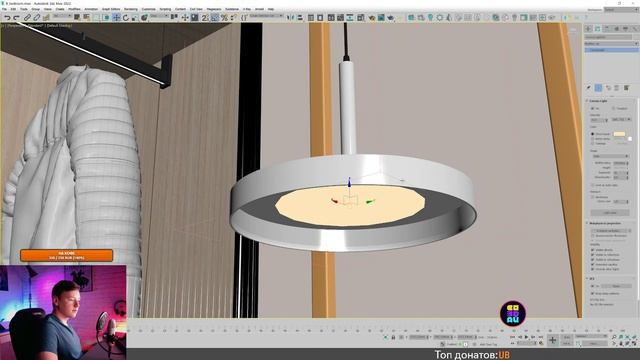The image size is (640, 360).
Task: Open the Edit menu
Action: pos(13,9)
